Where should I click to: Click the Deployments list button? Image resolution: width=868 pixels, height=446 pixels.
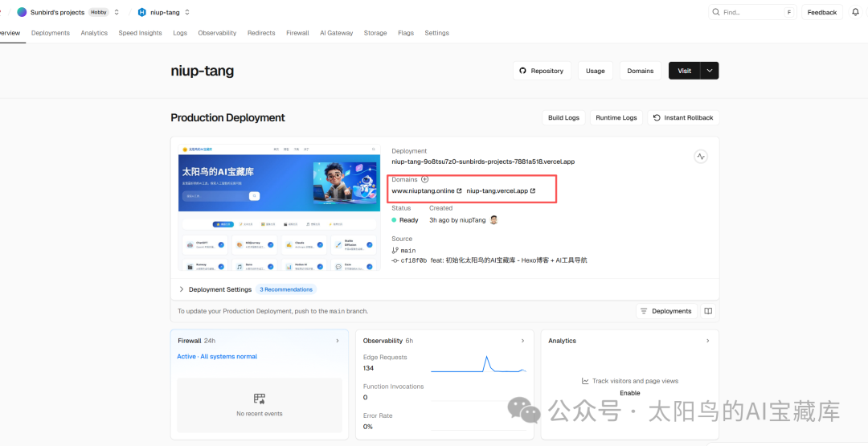coord(666,311)
